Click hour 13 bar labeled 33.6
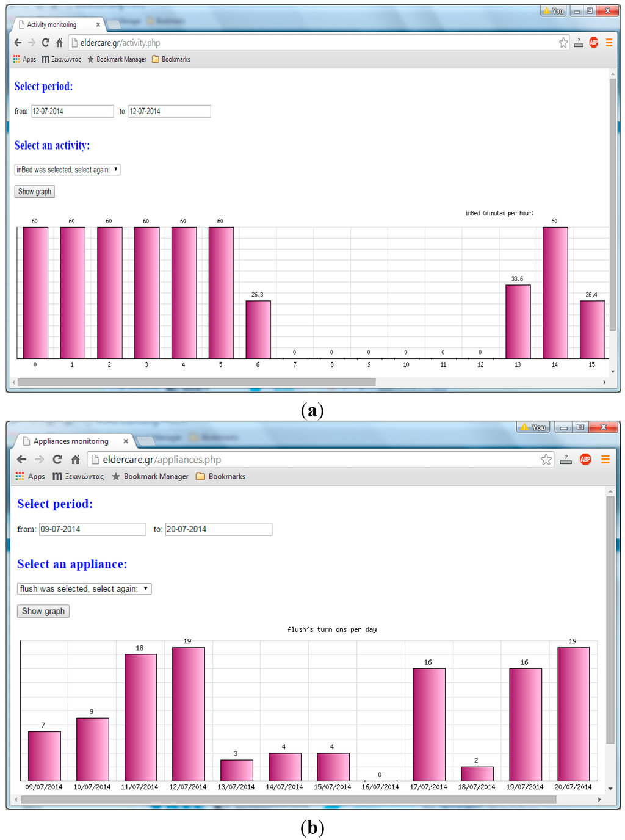The width and height of the screenshot is (625, 840). coord(518,322)
